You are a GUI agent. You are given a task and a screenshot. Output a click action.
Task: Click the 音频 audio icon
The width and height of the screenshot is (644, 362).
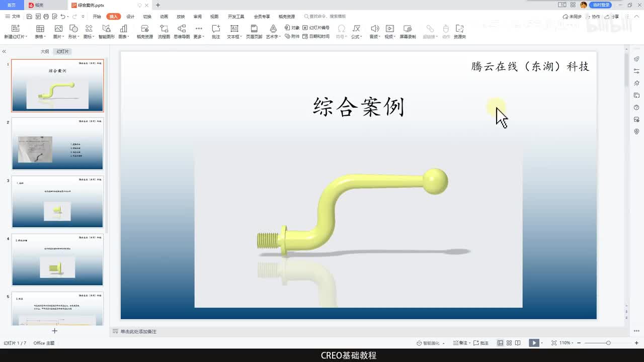point(375,28)
